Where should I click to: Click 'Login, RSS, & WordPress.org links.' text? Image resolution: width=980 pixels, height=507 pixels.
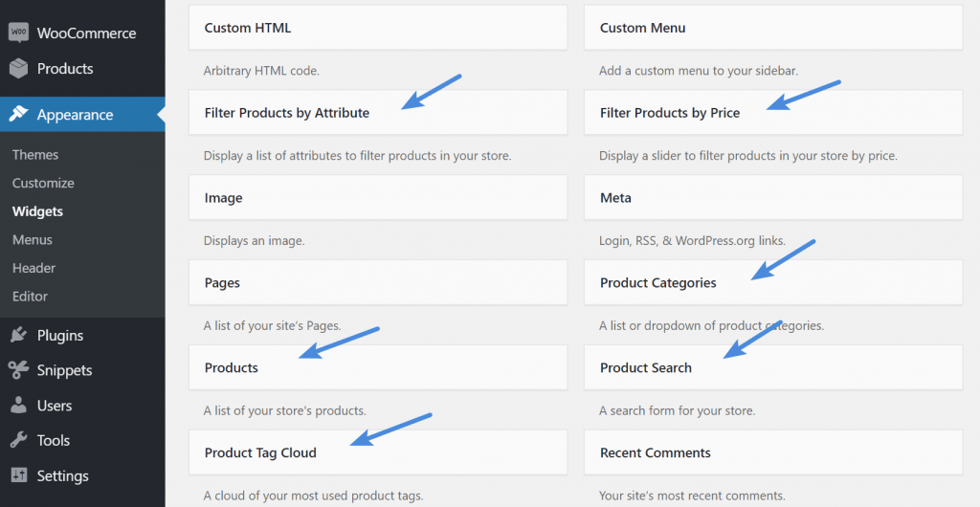692,240
